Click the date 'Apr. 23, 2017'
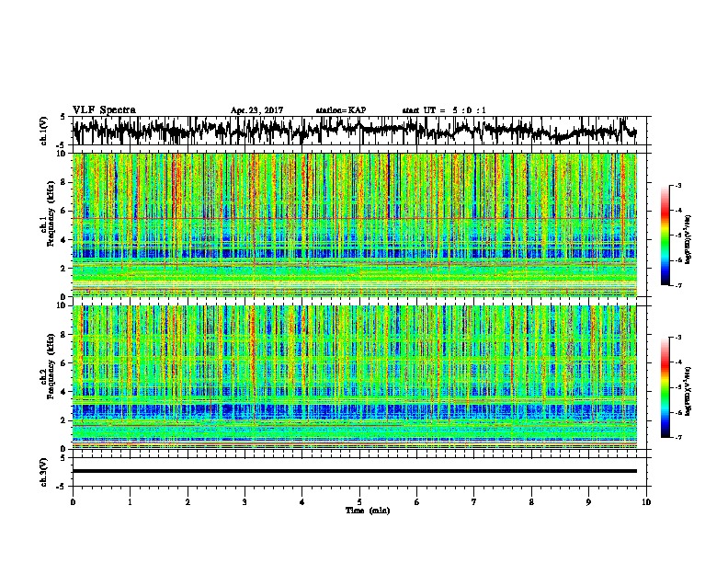Screen dimensions: 728x563 coord(256,110)
